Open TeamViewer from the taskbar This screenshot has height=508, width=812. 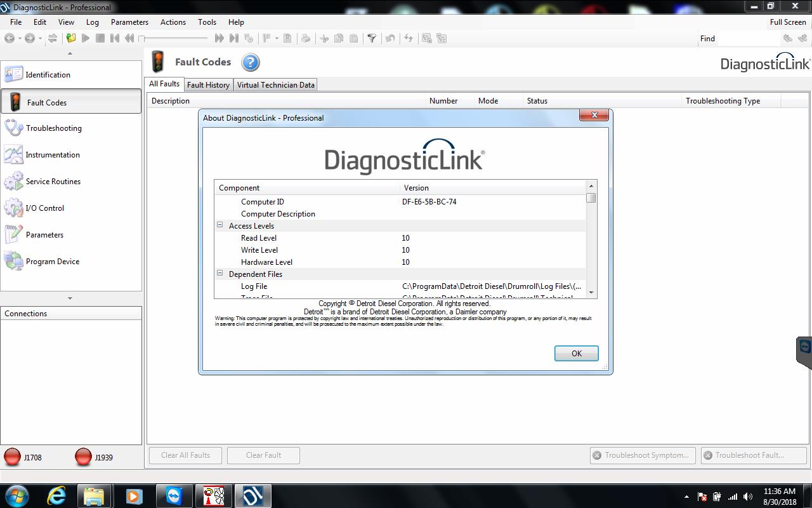[173, 495]
